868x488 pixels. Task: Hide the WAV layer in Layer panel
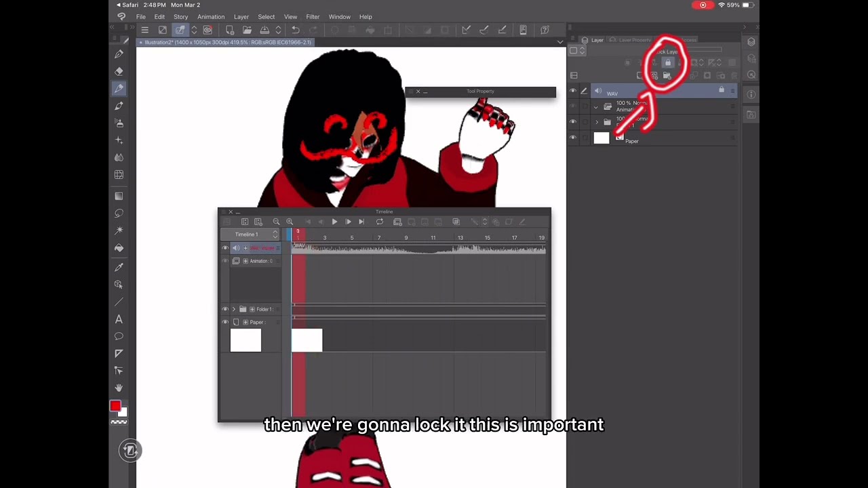(x=573, y=90)
